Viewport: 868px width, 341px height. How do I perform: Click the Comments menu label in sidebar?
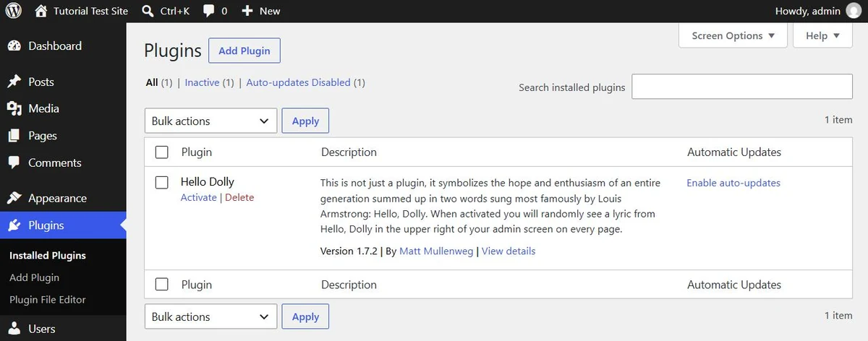pos(55,163)
